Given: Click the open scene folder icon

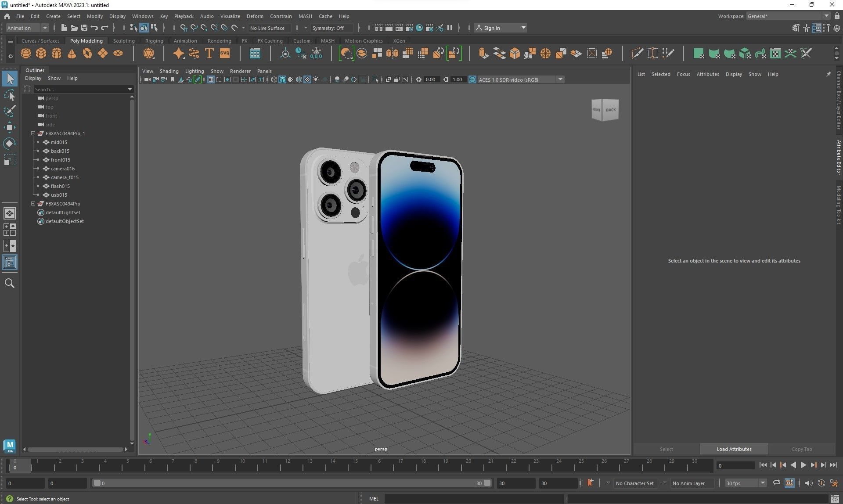Looking at the screenshot, I should pyautogui.click(x=74, y=28).
